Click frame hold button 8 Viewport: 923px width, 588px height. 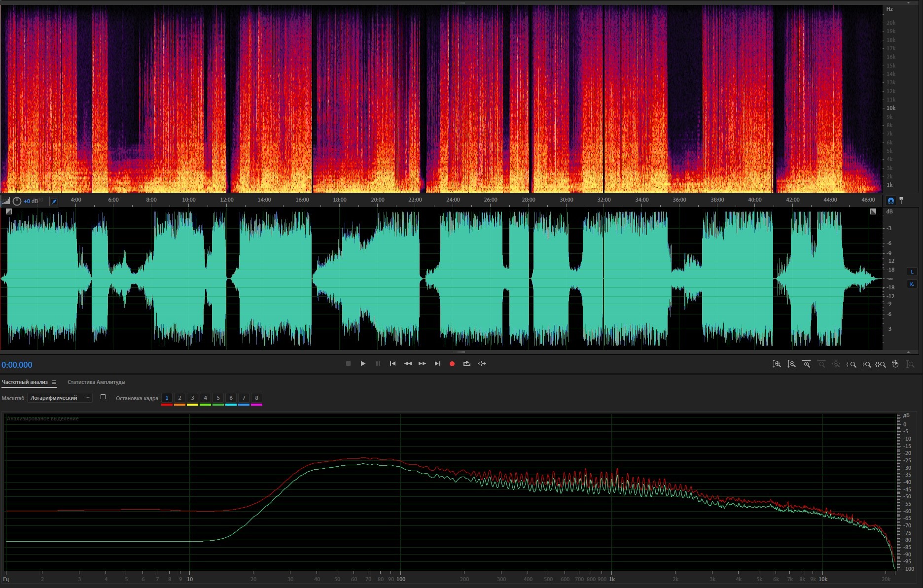(x=256, y=398)
